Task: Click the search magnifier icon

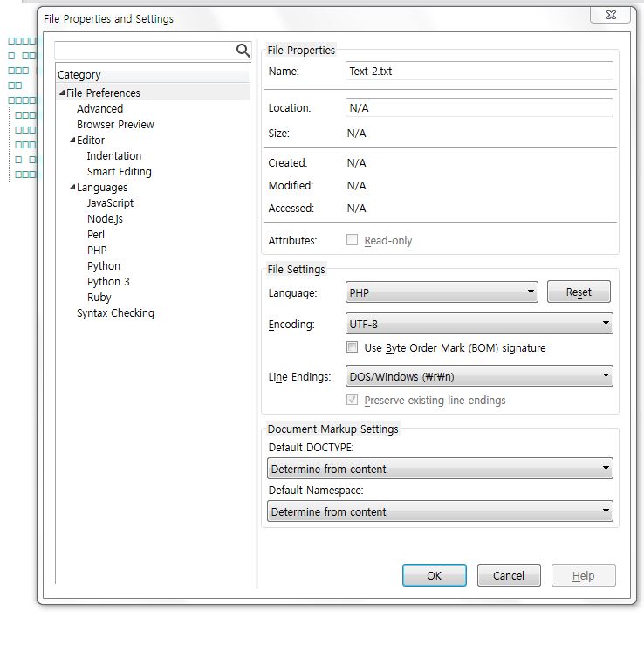Action: 243,51
